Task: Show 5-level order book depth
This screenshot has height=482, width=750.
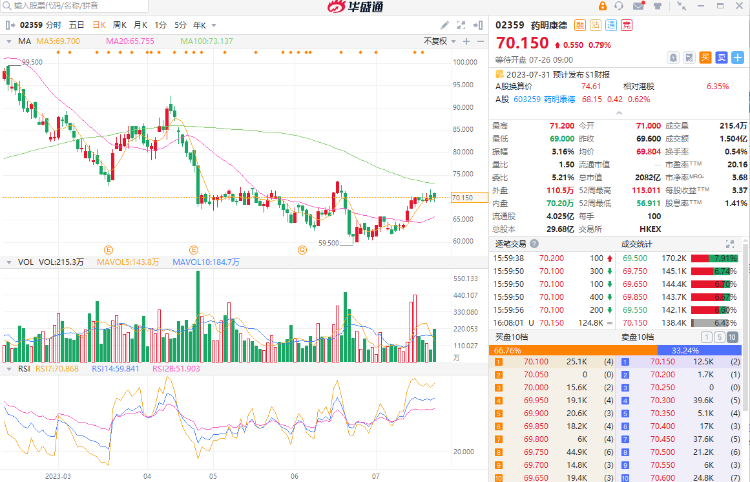Action: [x=719, y=337]
